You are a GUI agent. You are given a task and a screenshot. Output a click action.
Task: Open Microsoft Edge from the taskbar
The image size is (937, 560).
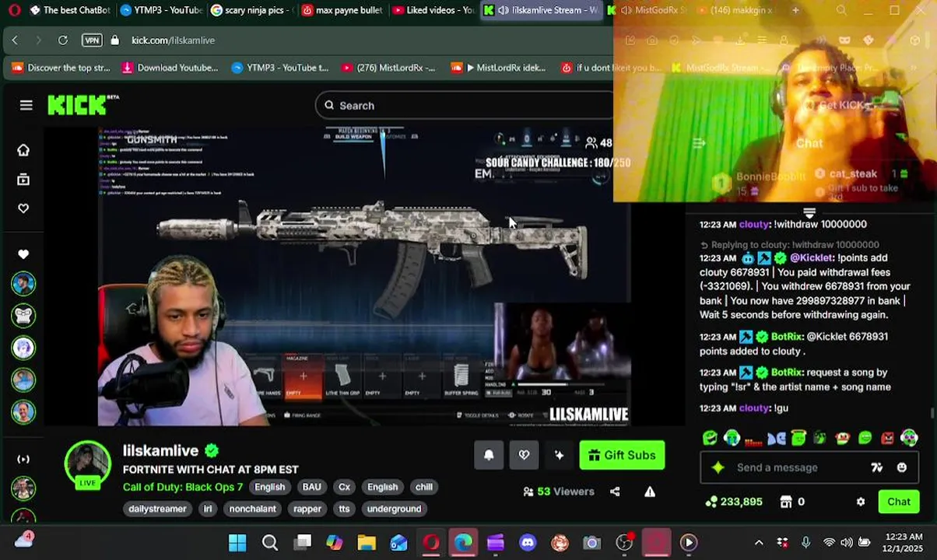tap(463, 543)
